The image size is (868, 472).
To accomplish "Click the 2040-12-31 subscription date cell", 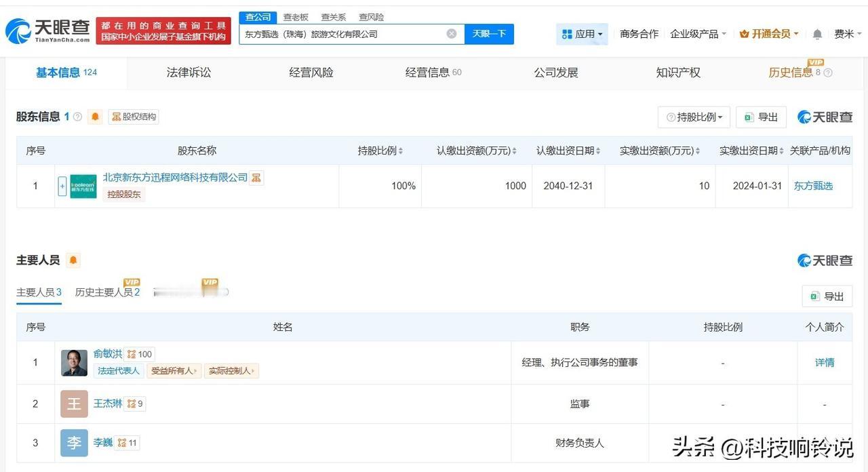I will 568,186.
